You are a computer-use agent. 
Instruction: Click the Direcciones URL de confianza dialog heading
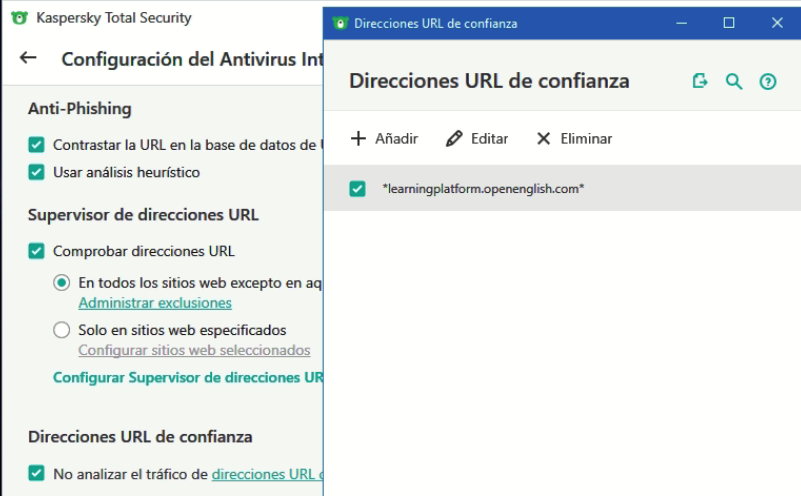coord(489,81)
